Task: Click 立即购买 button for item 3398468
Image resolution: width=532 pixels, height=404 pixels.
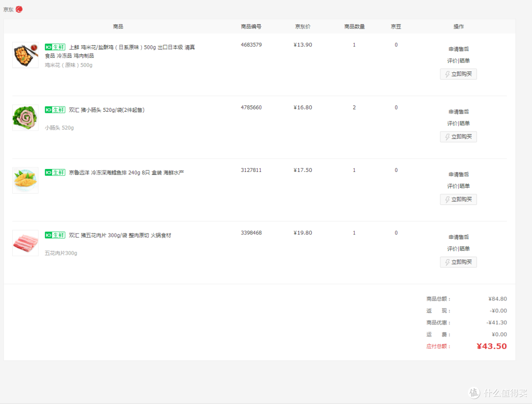Action: click(459, 262)
